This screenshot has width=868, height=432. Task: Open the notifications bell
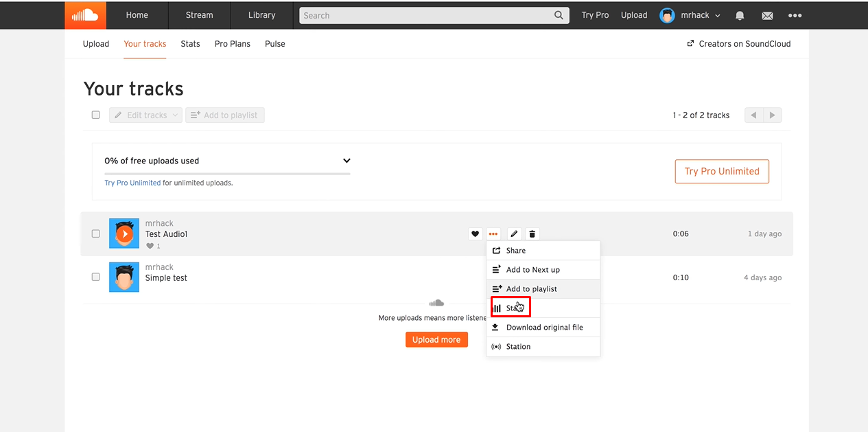pos(740,15)
